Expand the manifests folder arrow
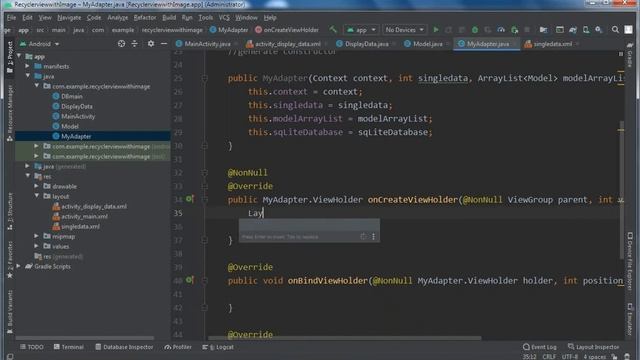This screenshot has height=360, width=640. click(x=27, y=66)
